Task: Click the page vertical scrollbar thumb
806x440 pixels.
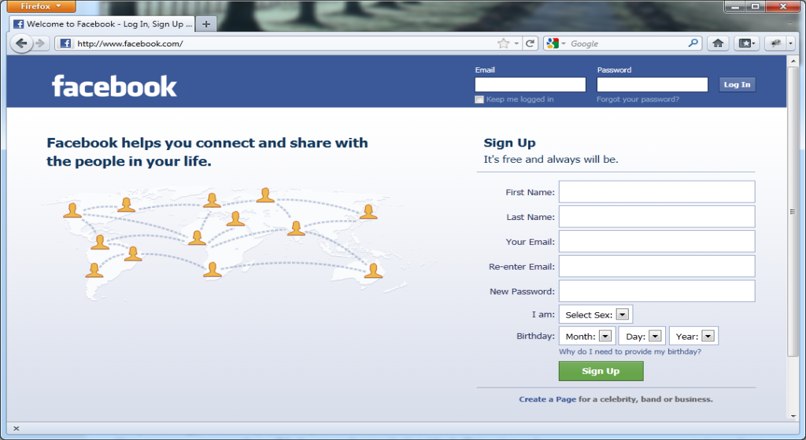Action: 792,211
